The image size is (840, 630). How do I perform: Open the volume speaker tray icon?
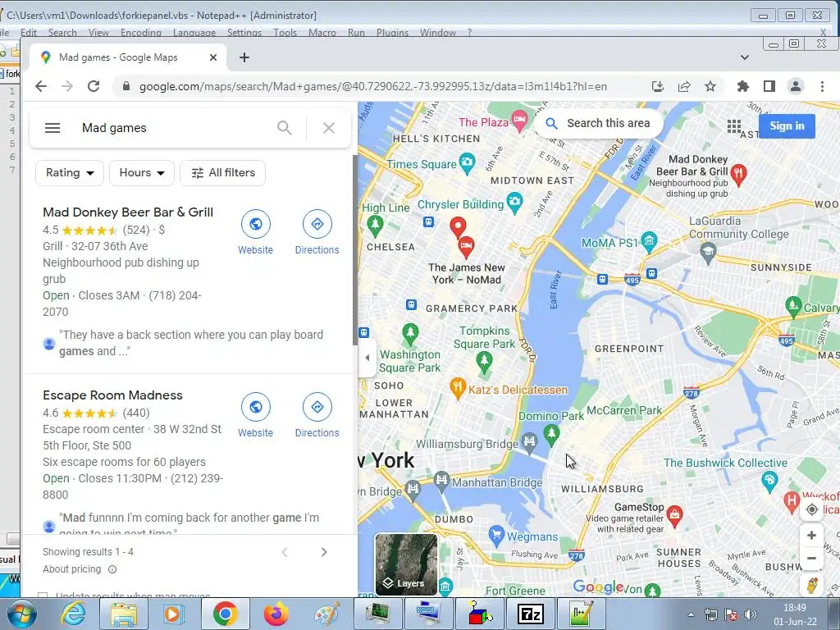tap(751, 615)
